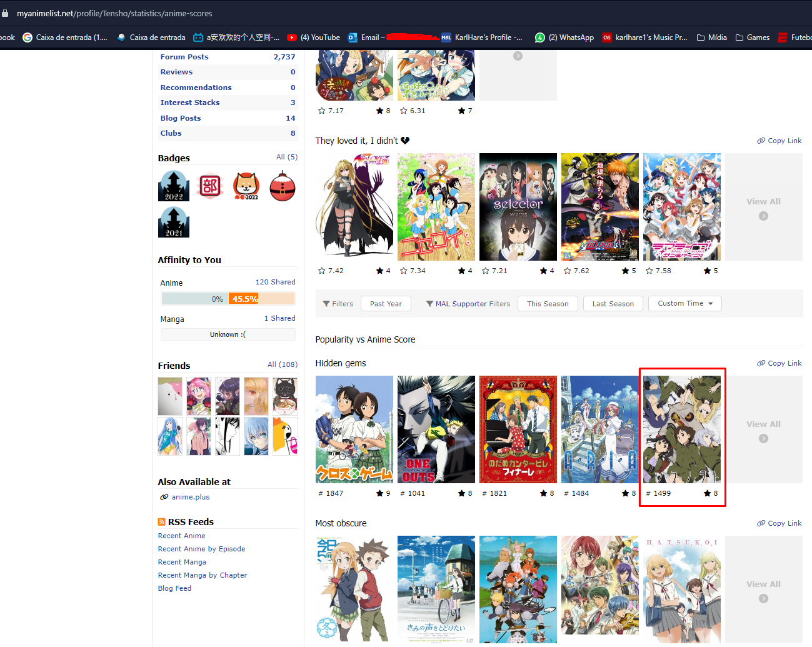Open Recent Manga RSS feed
This screenshot has width=812, height=647.
coord(182,562)
